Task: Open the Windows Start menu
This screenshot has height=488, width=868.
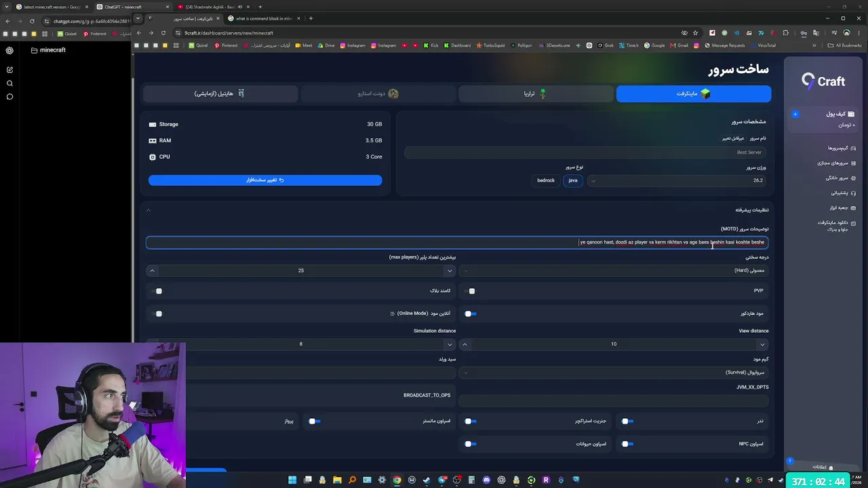Action: (x=292, y=480)
